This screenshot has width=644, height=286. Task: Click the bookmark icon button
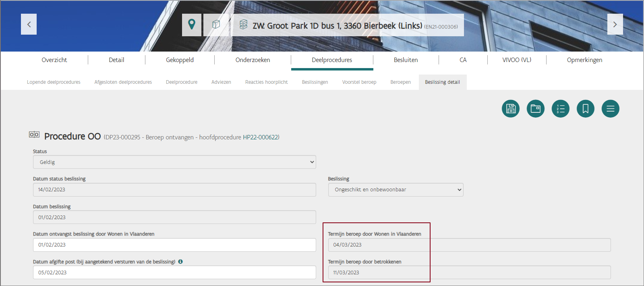click(x=585, y=109)
